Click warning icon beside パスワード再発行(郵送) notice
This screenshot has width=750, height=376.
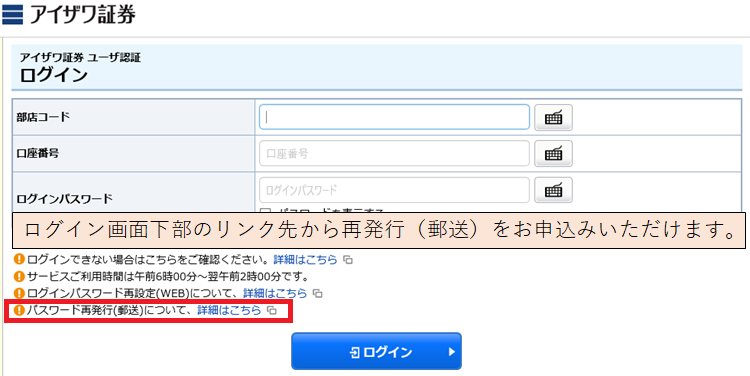[x=19, y=310]
